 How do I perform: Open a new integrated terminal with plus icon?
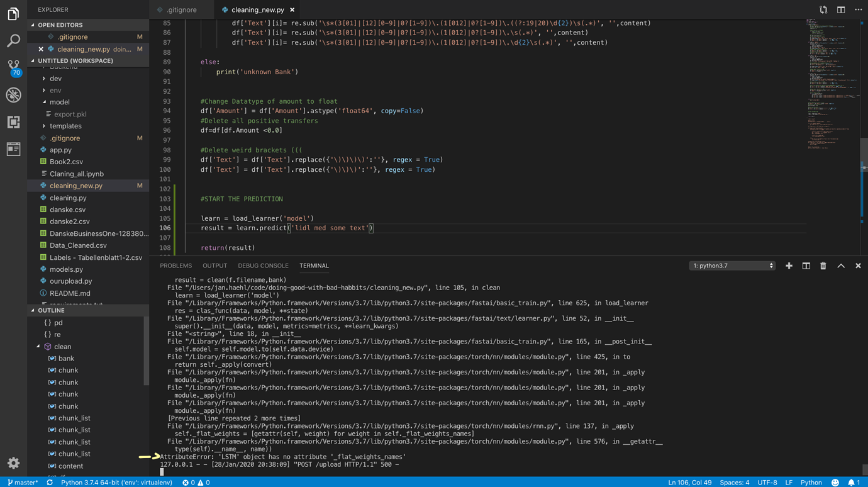(x=789, y=266)
